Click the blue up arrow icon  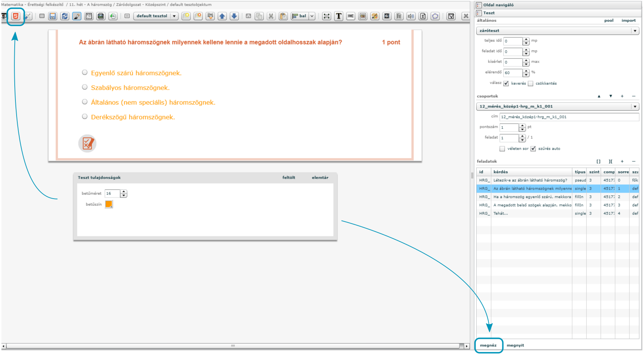222,16
